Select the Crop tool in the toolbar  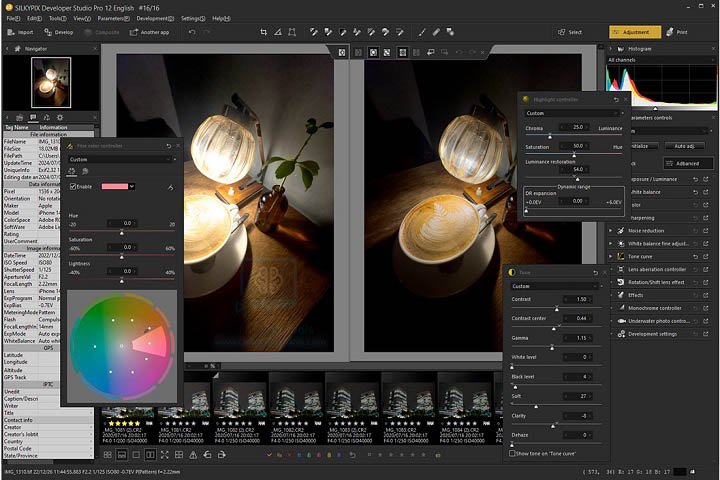pyautogui.click(x=264, y=32)
